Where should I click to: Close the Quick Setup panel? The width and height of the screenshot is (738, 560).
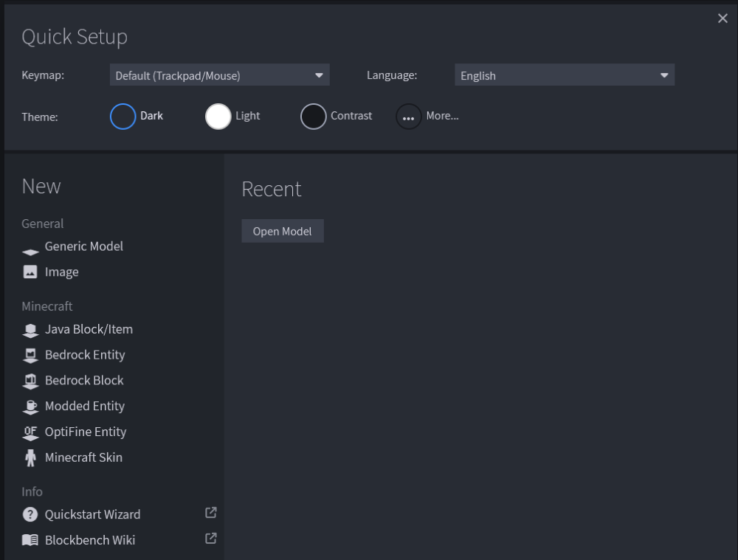point(723,18)
